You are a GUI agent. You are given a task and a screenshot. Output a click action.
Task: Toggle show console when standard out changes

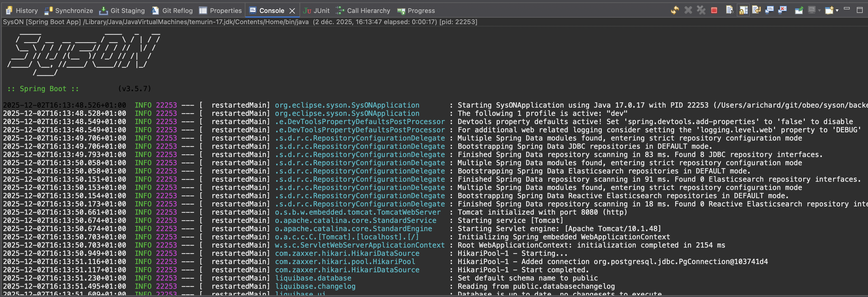point(770,10)
